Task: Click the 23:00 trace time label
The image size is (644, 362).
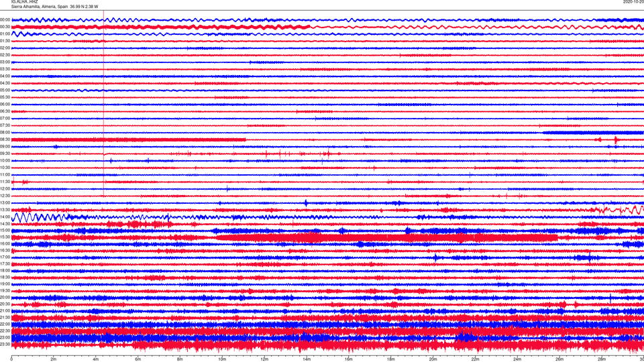Action: (5, 337)
